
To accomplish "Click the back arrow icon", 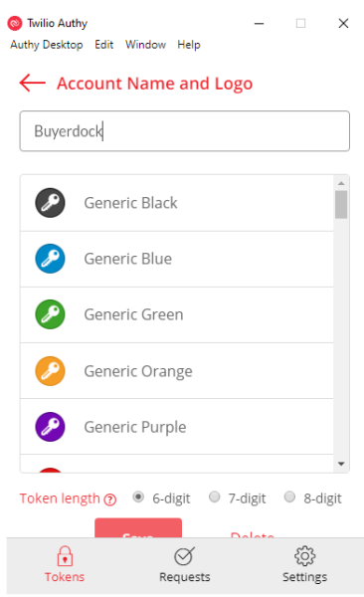I will (x=33, y=83).
